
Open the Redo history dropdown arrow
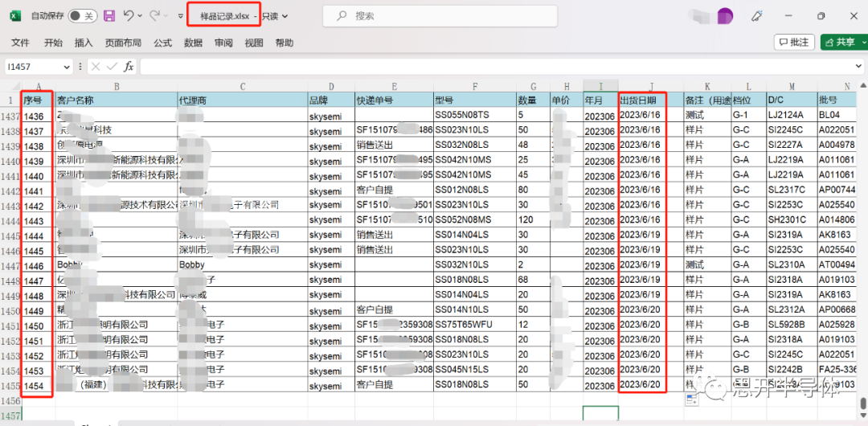(166, 16)
